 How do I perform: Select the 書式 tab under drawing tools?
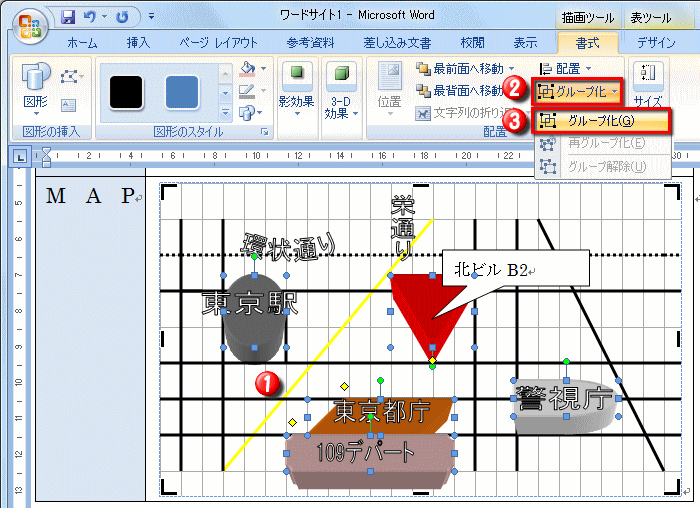[587, 43]
